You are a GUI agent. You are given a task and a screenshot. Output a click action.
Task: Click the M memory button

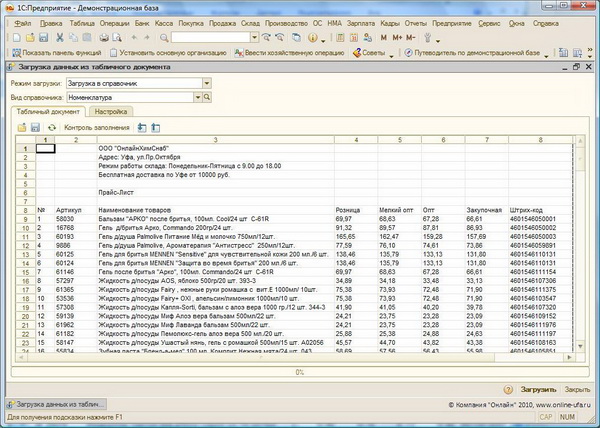click(384, 37)
